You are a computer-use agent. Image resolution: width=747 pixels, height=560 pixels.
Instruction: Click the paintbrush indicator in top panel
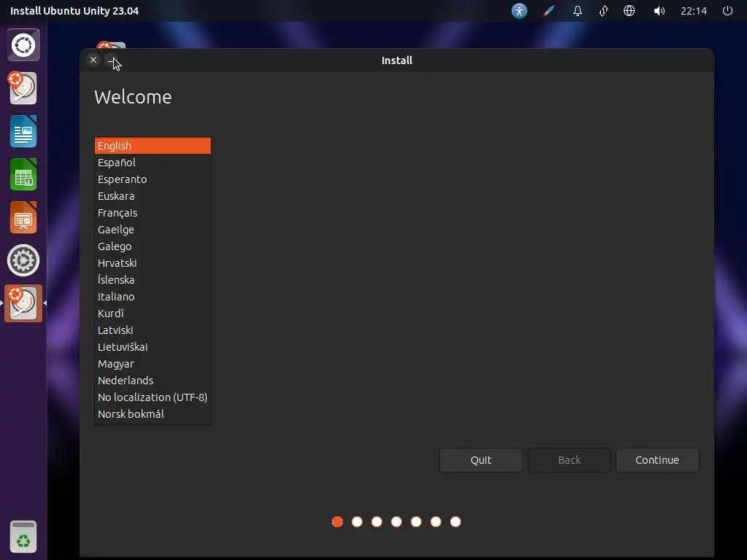click(x=549, y=10)
